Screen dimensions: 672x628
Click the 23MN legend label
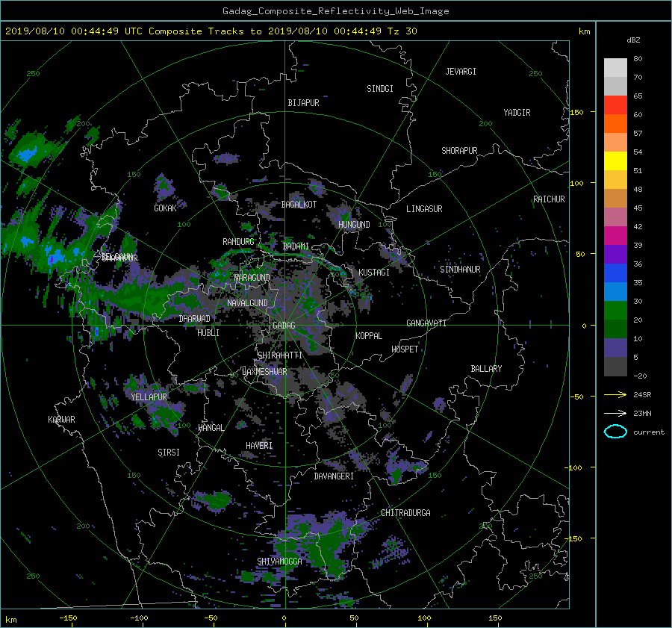[642, 414]
